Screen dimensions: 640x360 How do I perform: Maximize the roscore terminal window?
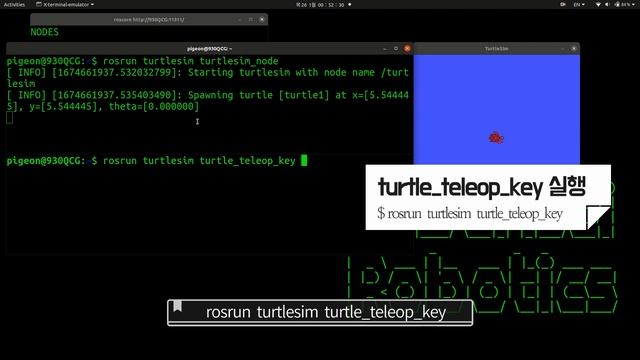pyautogui.click(x=251, y=19)
